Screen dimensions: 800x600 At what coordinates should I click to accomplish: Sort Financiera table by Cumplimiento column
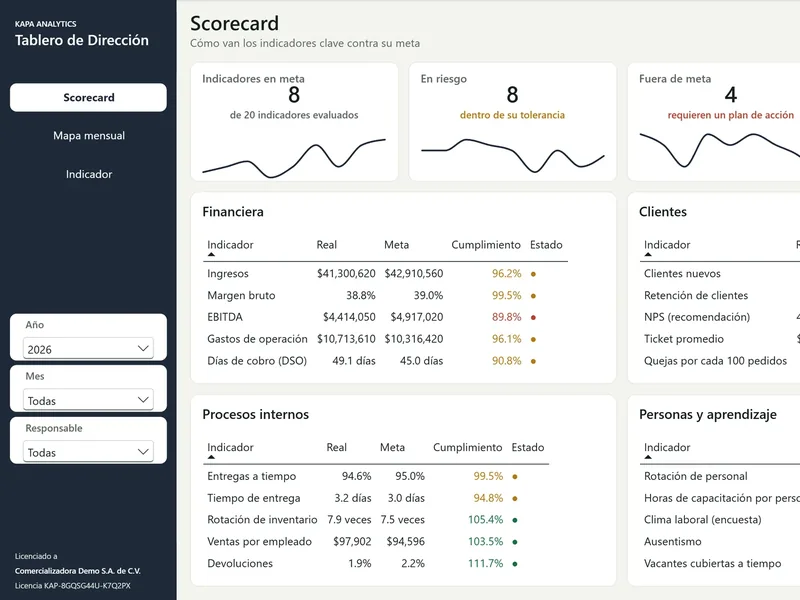[486, 245]
